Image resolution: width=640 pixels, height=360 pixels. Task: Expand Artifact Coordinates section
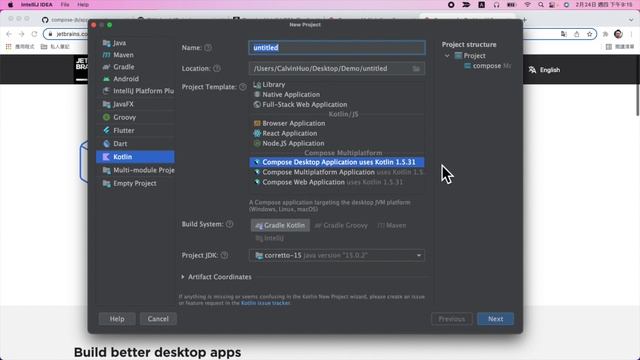[183, 277]
